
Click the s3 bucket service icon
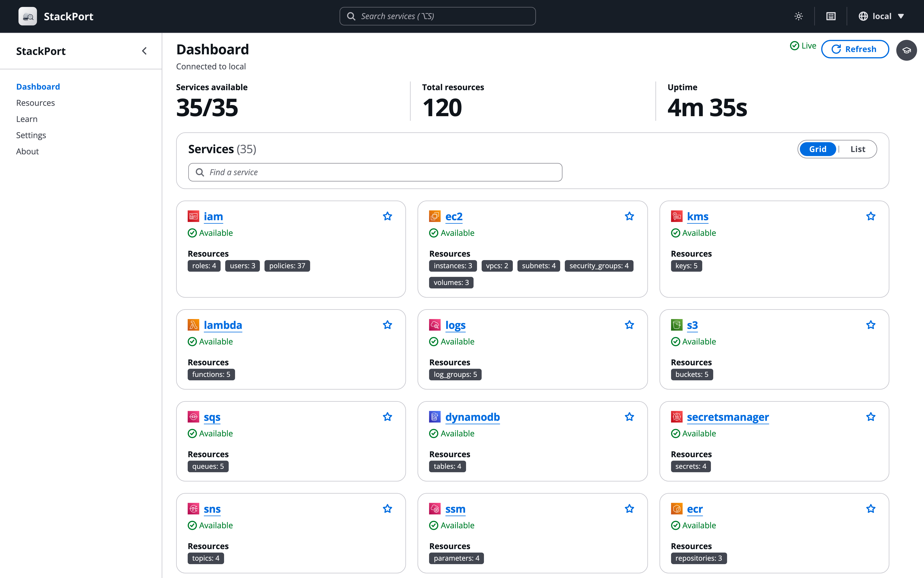pyautogui.click(x=677, y=325)
